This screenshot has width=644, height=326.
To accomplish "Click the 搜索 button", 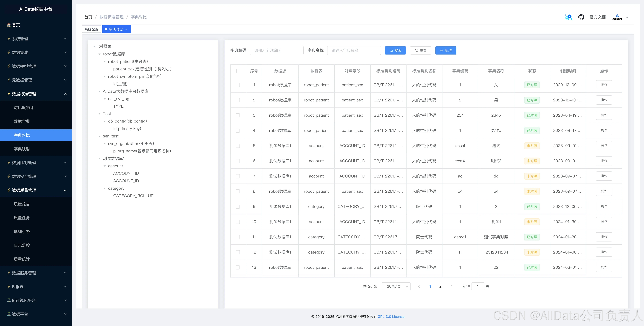I will pos(395,50).
